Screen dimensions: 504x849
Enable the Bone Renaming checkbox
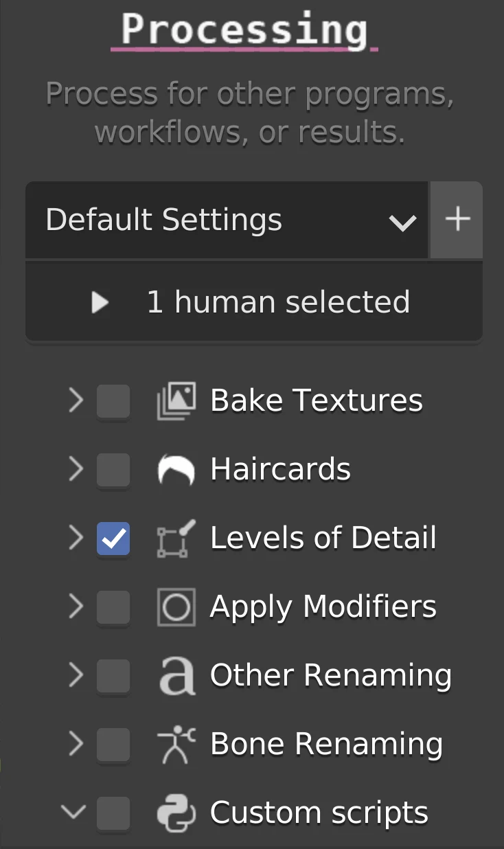point(113,745)
